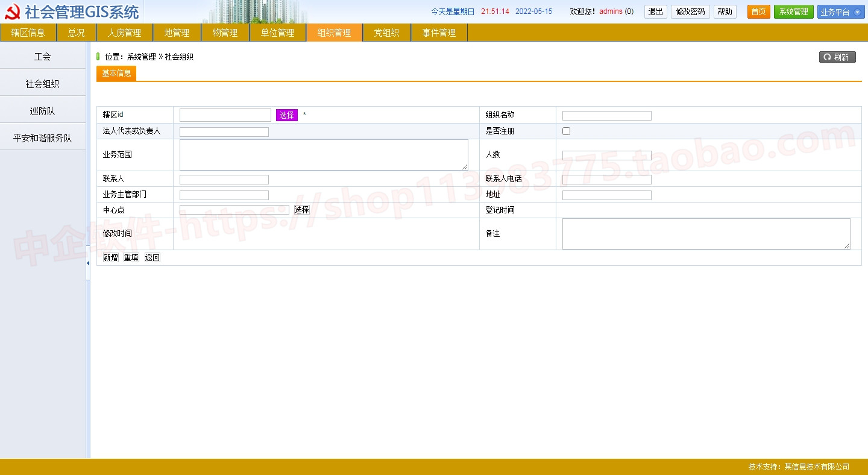Viewport: 868px width, 475px height.
Task: Open 巡防队 in the left sidebar
Action: (43, 111)
